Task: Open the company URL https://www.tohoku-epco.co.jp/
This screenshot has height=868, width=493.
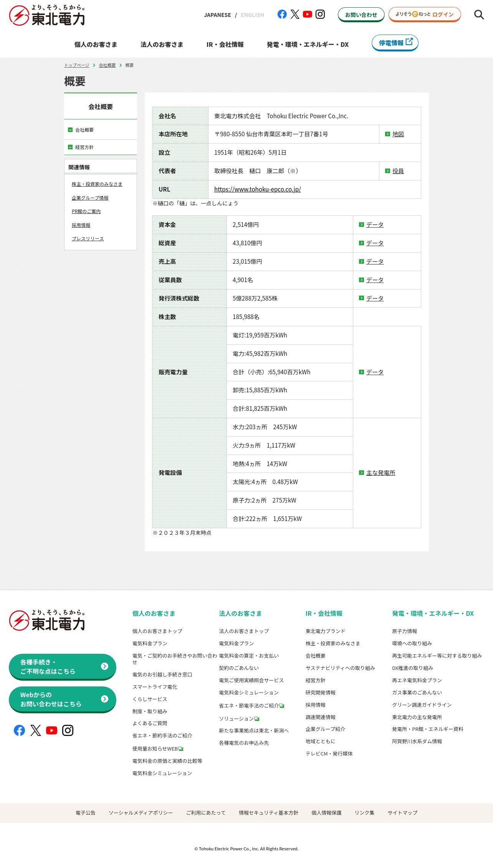Action: coord(257,189)
